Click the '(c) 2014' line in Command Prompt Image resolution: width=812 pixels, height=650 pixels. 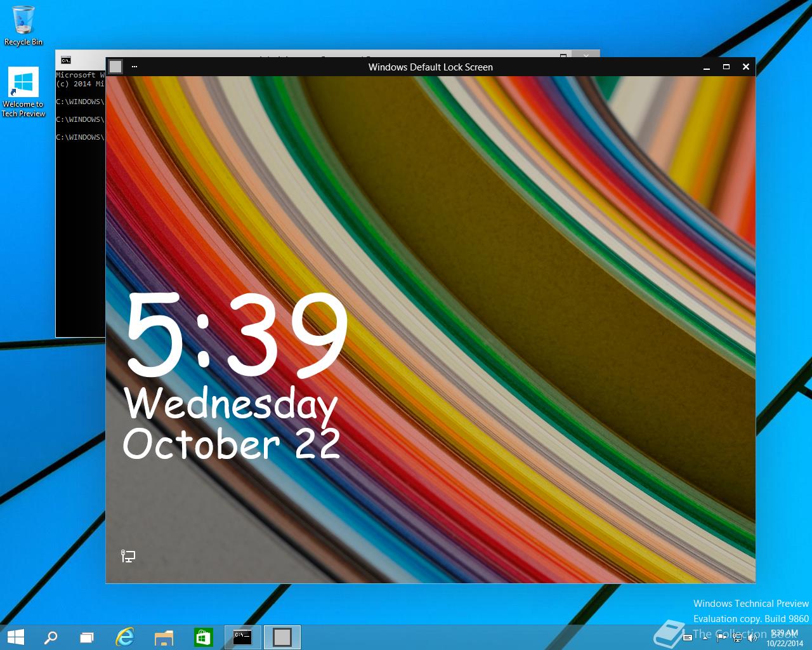coord(81,84)
